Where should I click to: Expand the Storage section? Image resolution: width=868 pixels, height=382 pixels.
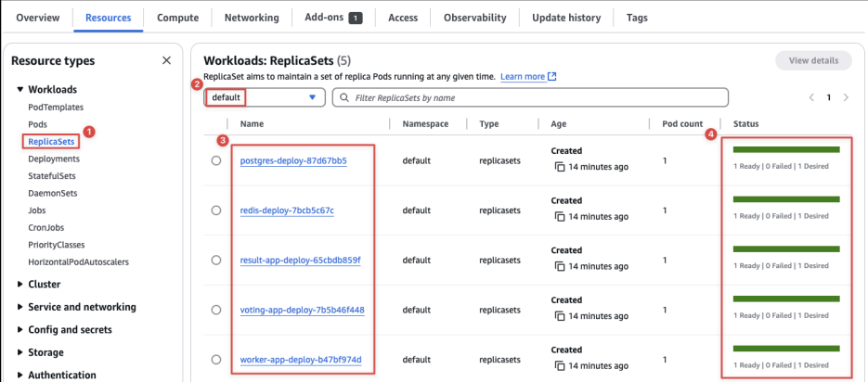click(19, 352)
